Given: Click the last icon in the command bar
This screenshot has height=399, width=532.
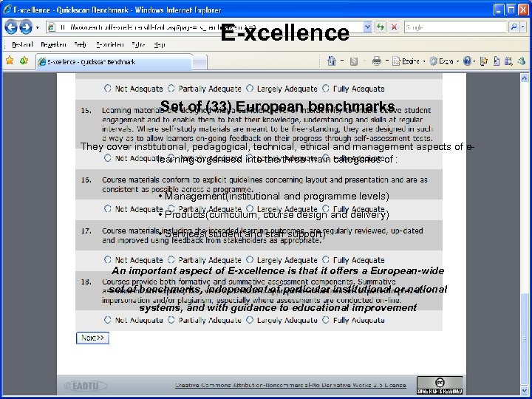Looking at the screenshot, I should tap(522, 61).
